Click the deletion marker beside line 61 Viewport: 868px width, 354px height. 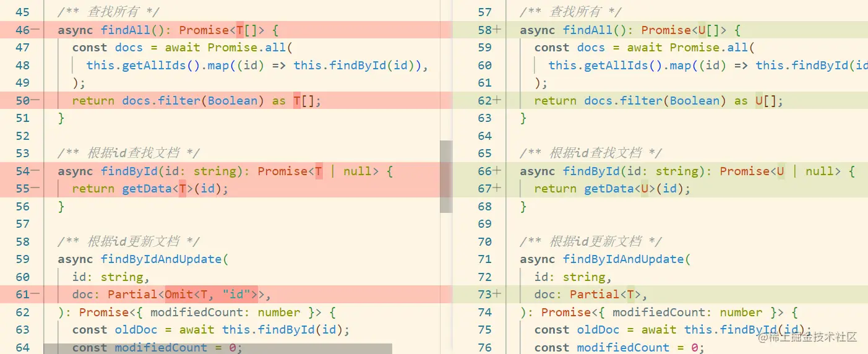click(x=36, y=295)
